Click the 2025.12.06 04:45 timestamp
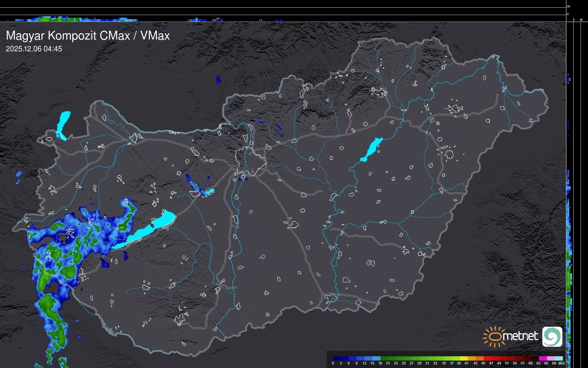 [x=34, y=49]
